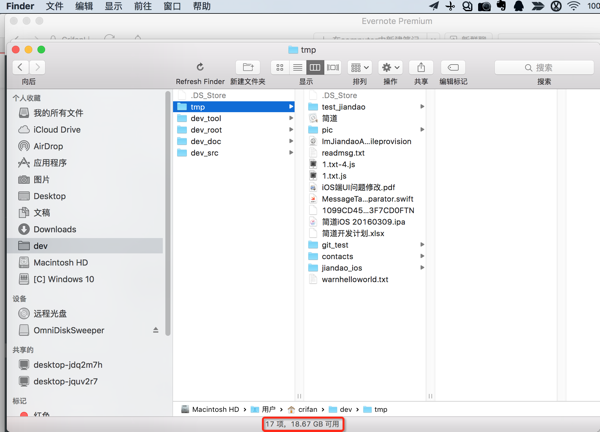Open 文件 menu
Viewport: 600px width, 432px height.
(54, 6)
